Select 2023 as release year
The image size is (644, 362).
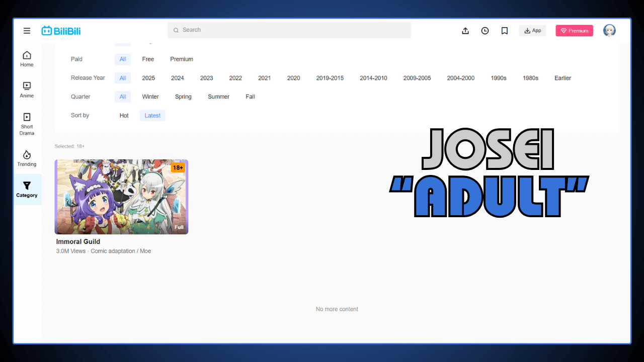click(206, 78)
